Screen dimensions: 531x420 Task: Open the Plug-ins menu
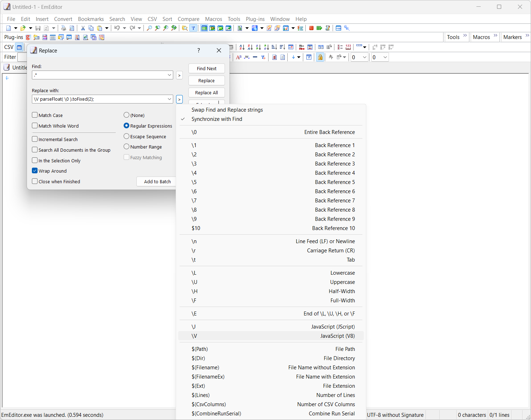[x=255, y=19]
